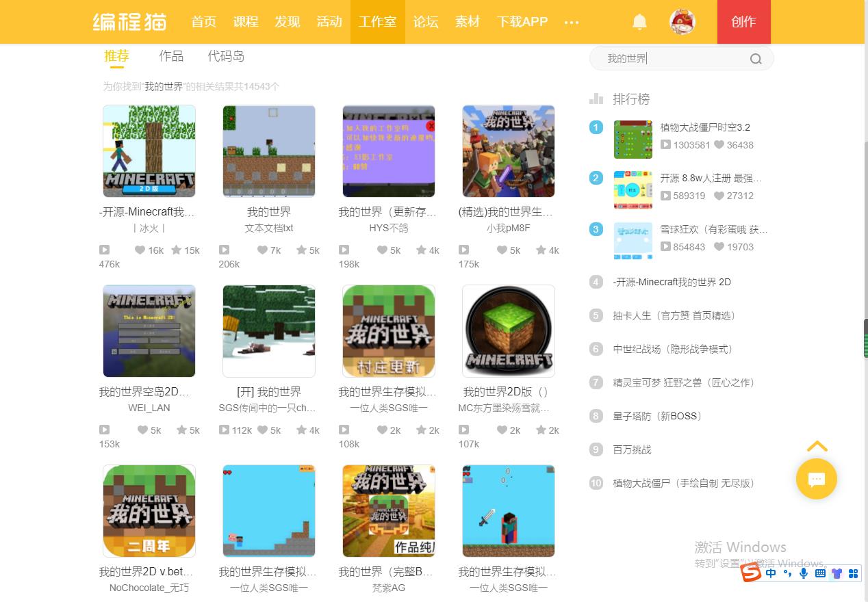Click like heart on -开源-Minecraft我的世界 card
This screenshot has width=868, height=602.
click(140, 250)
